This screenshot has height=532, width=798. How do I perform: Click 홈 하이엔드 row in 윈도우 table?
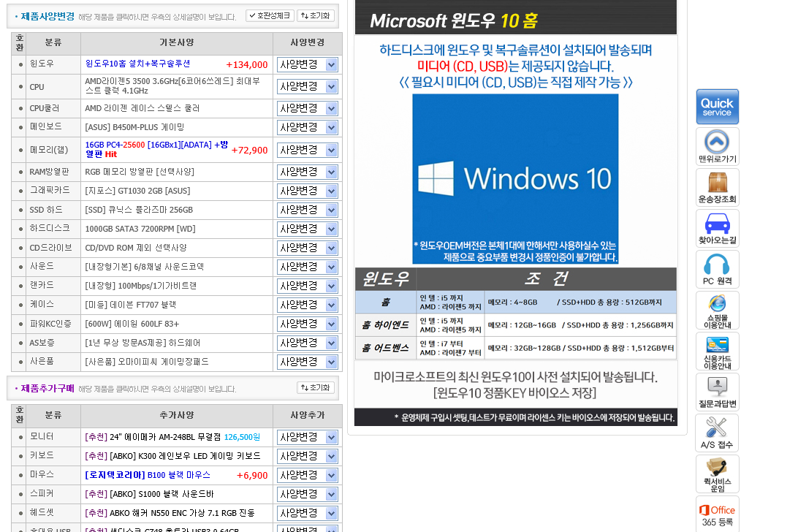[515, 324]
